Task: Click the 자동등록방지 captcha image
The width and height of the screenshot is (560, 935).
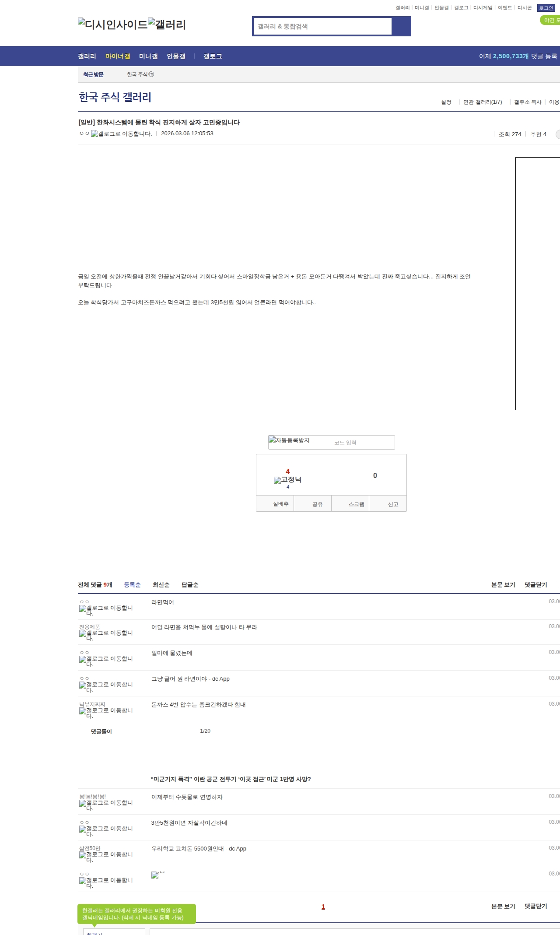Action: click(x=289, y=440)
